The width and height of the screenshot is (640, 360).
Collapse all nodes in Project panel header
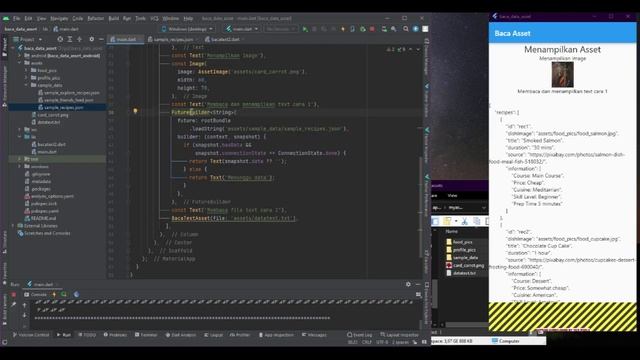tap(80, 39)
